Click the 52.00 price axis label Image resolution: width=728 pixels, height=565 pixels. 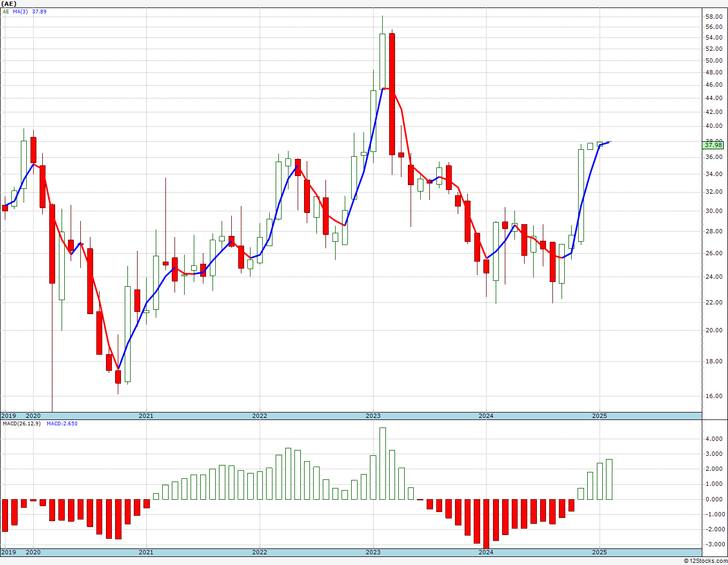point(714,49)
